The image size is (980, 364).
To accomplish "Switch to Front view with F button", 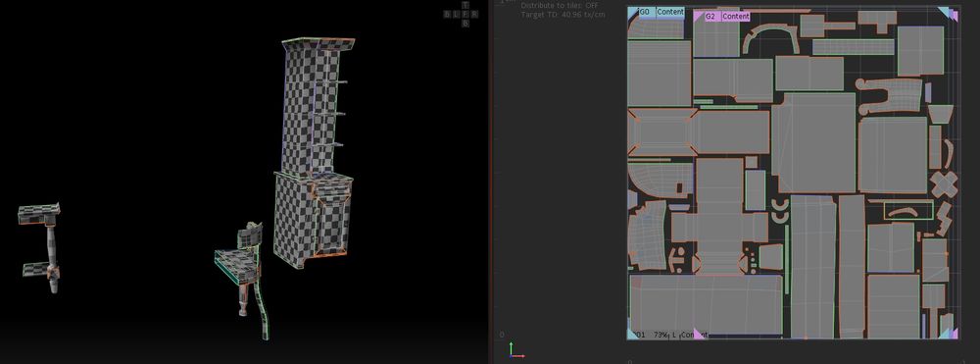I will click(x=465, y=14).
